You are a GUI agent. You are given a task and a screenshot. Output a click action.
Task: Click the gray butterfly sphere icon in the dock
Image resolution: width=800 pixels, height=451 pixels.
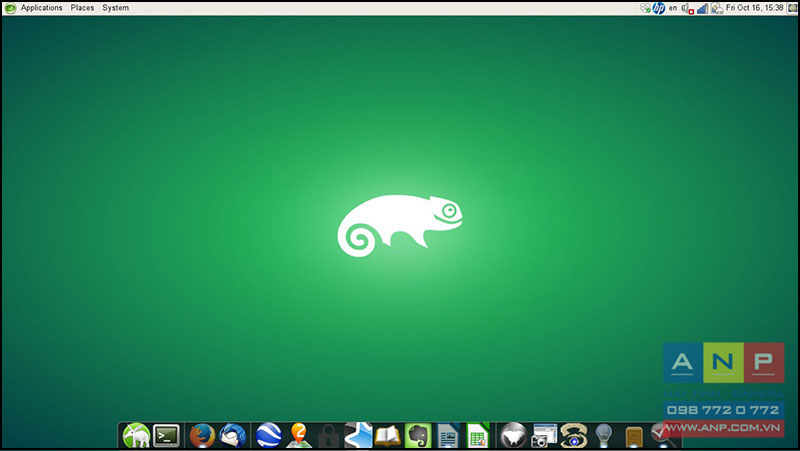(x=513, y=436)
